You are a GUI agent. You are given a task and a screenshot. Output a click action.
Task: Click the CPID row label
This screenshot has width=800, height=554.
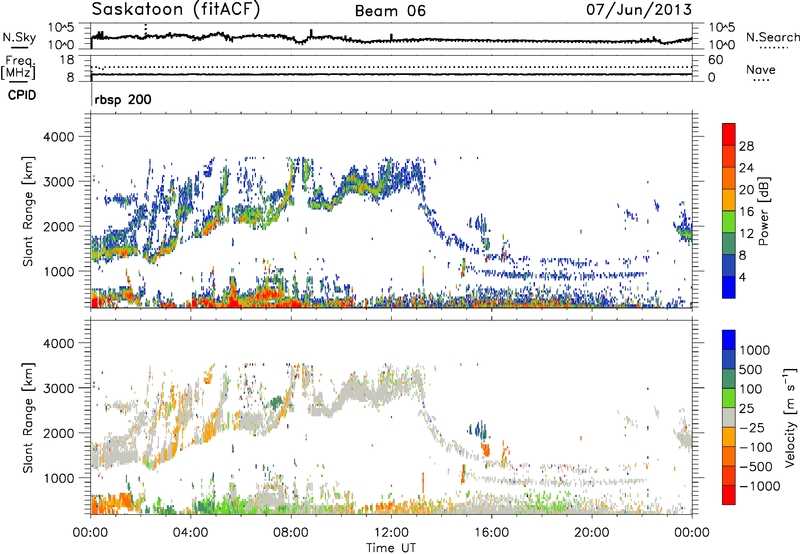pos(22,95)
